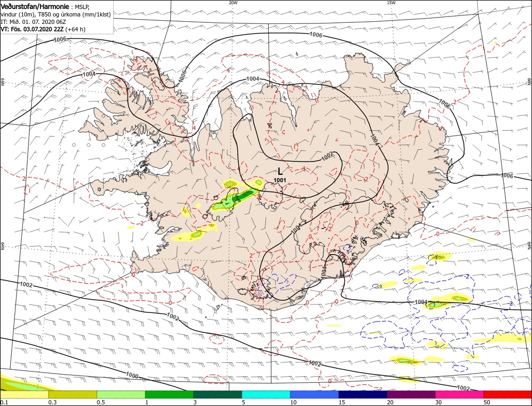Image resolution: width=532 pixels, height=406 pixels.
Task: Click the purple 20–30 legend swatch
Action: pos(411,394)
